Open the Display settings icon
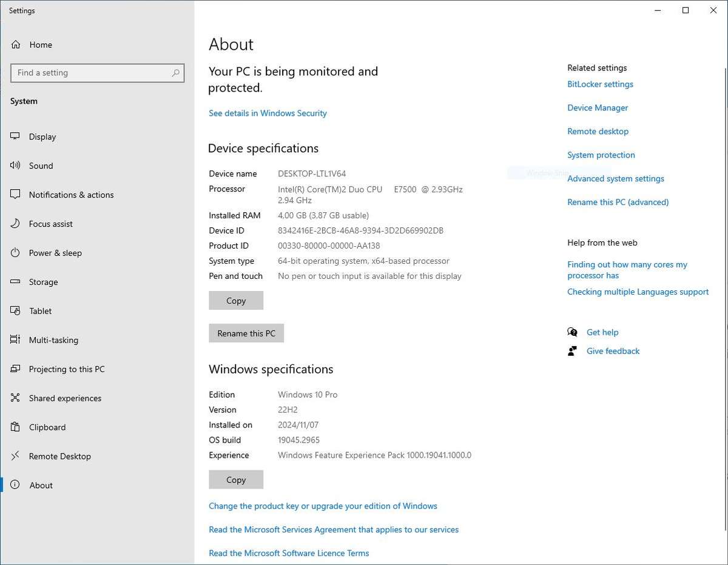Screen dimensions: 728x565 coord(15,136)
